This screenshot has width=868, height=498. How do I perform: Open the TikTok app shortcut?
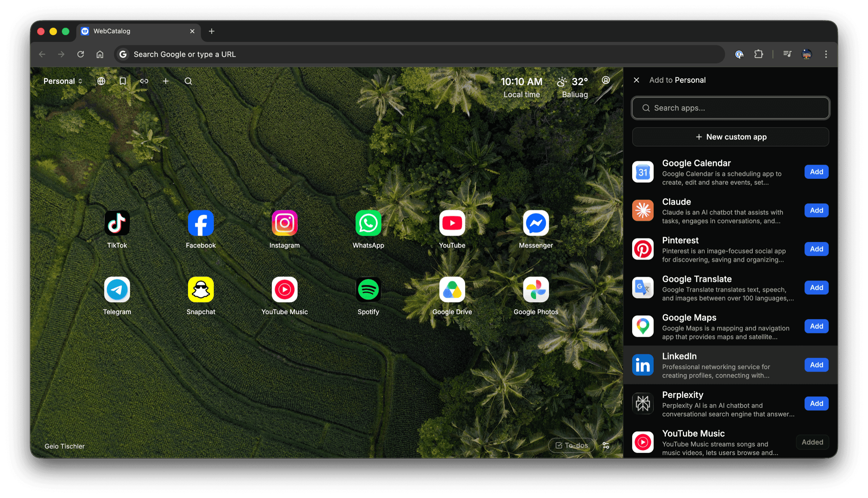click(x=117, y=223)
